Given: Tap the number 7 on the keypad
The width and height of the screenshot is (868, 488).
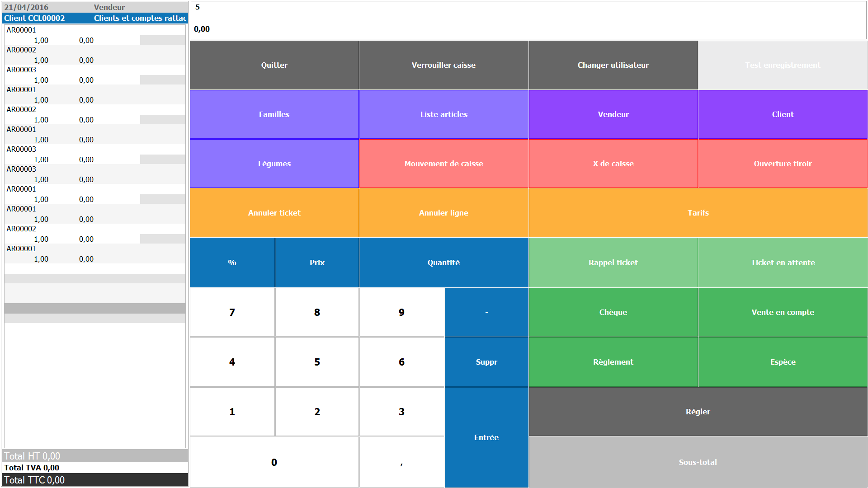Looking at the screenshot, I should tap(232, 312).
